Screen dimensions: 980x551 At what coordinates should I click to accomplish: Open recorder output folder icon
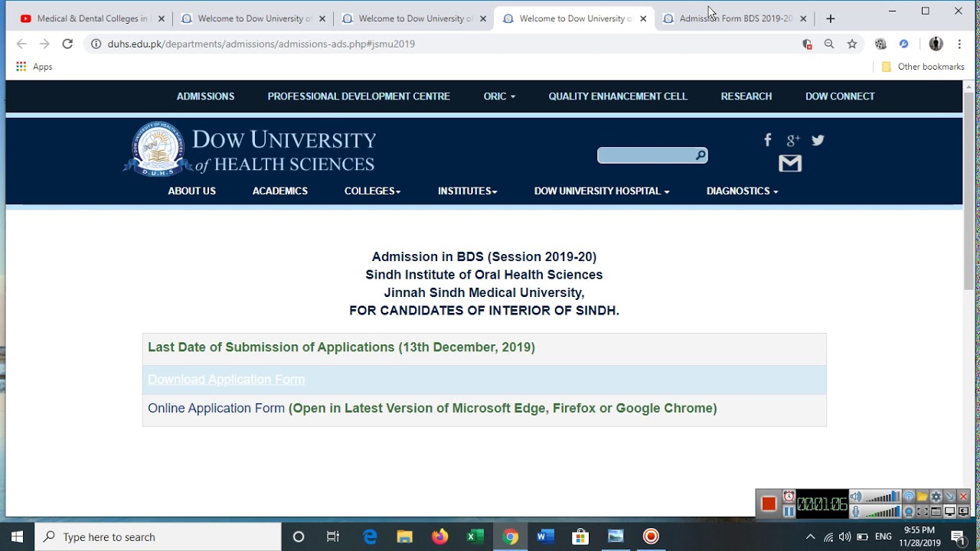pyautogui.click(x=923, y=497)
